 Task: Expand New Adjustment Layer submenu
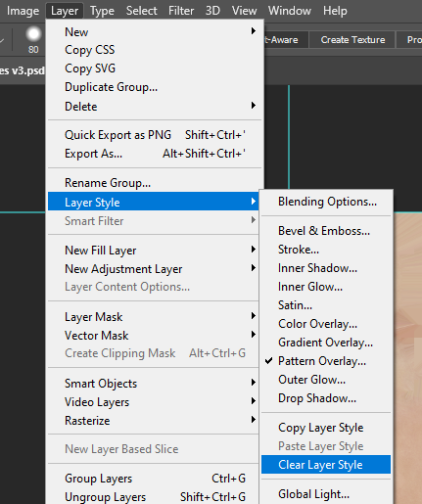click(x=154, y=269)
